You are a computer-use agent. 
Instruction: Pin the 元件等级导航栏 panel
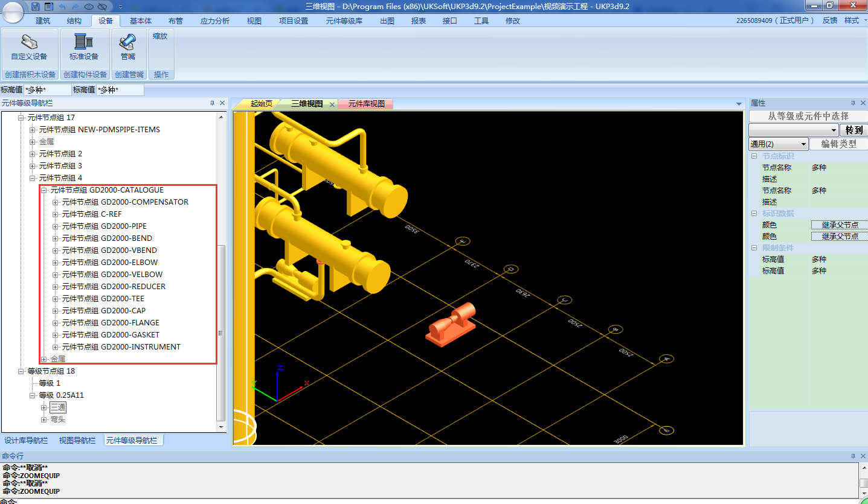tap(212, 103)
